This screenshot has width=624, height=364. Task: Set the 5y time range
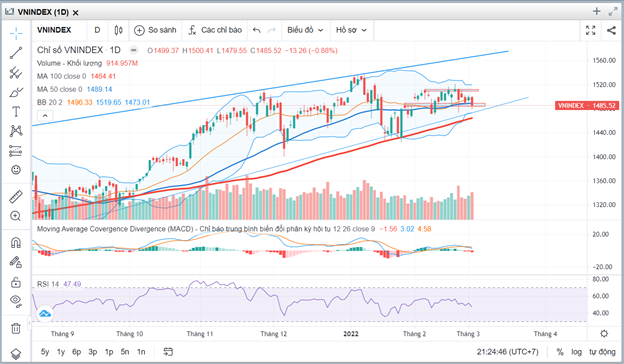[45, 352]
